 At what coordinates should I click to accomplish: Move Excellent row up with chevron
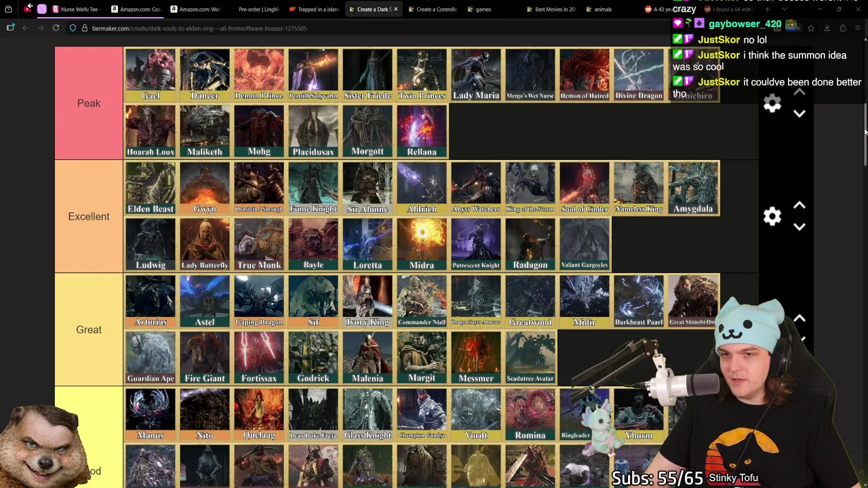pos(800,205)
